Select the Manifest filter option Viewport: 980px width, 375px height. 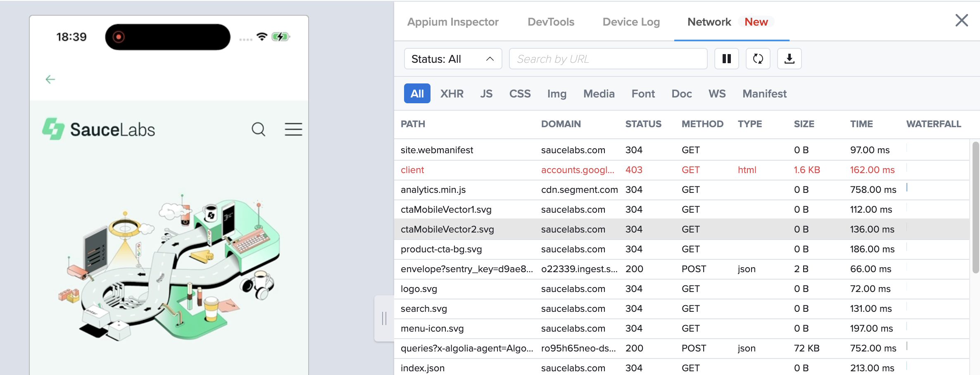pyautogui.click(x=764, y=93)
